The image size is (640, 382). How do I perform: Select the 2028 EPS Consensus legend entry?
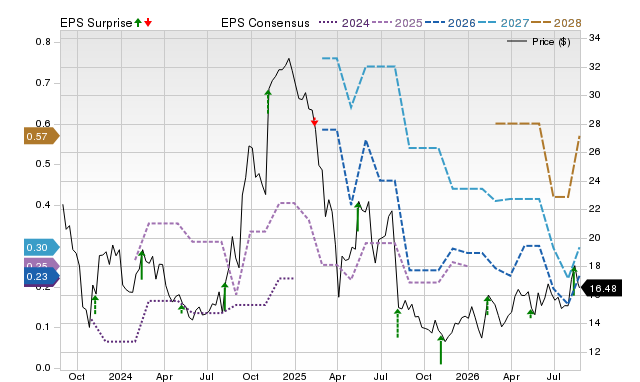pyautogui.click(x=556, y=23)
